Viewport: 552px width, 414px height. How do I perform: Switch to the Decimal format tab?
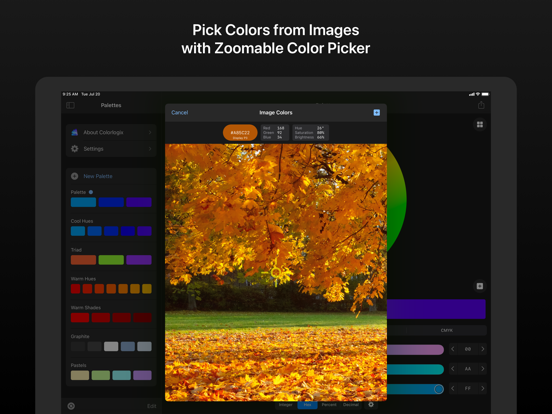[351, 405]
